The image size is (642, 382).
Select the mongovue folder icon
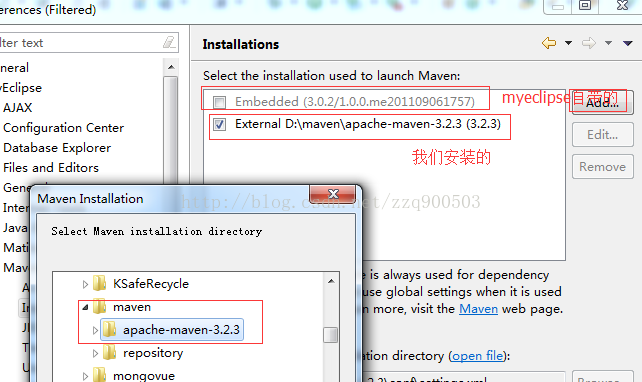[99, 375]
